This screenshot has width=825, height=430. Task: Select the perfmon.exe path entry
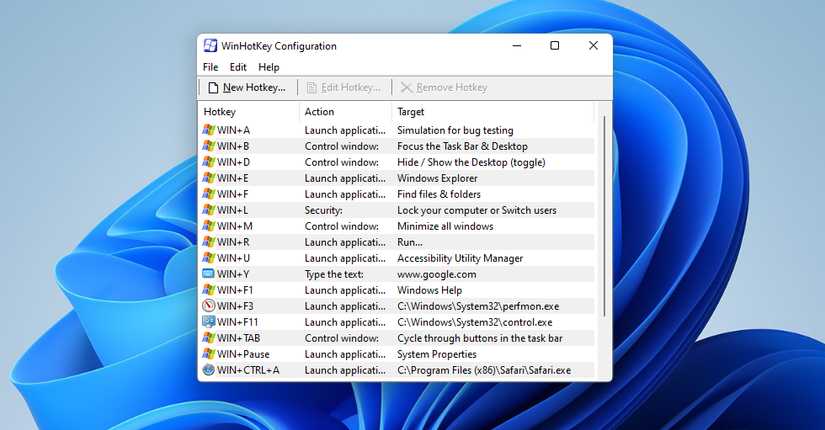coord(478,306)
